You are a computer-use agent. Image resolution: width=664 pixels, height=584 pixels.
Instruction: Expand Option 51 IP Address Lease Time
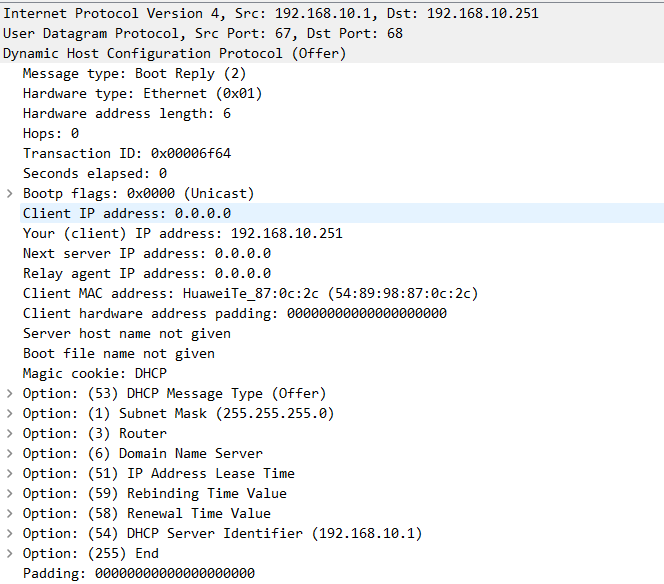(10, 473)
